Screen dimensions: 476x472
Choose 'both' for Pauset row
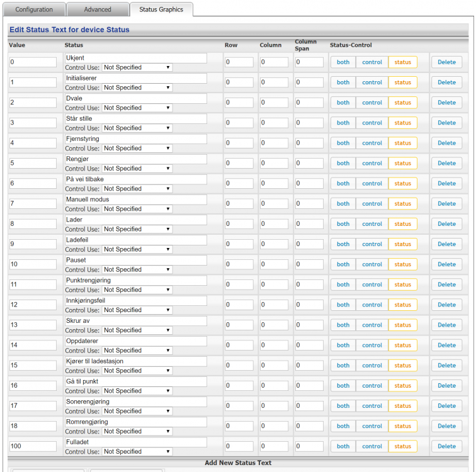pyautogui.click(x=343, y=264)
